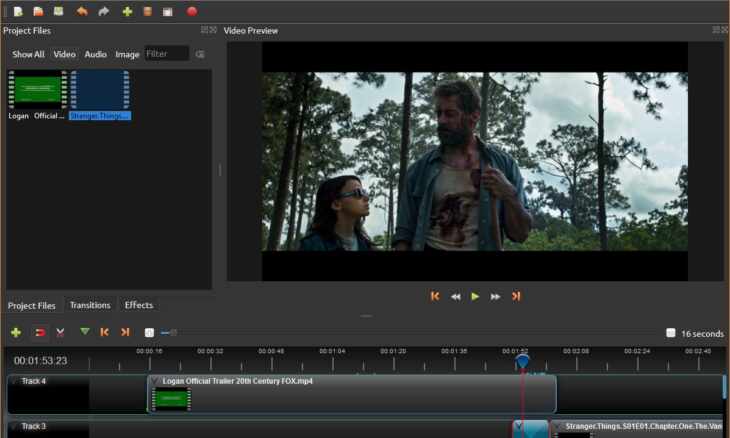Viewport: 730px width, 438px height.
Task: Click the 00:00:32 ruler mark
Action: [x=210, y=351]
